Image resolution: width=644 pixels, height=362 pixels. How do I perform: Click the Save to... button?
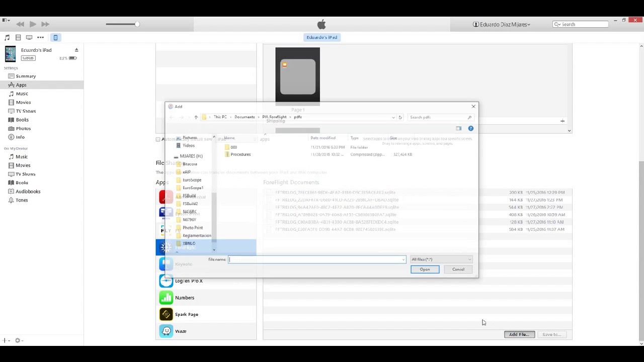point(551,334)
